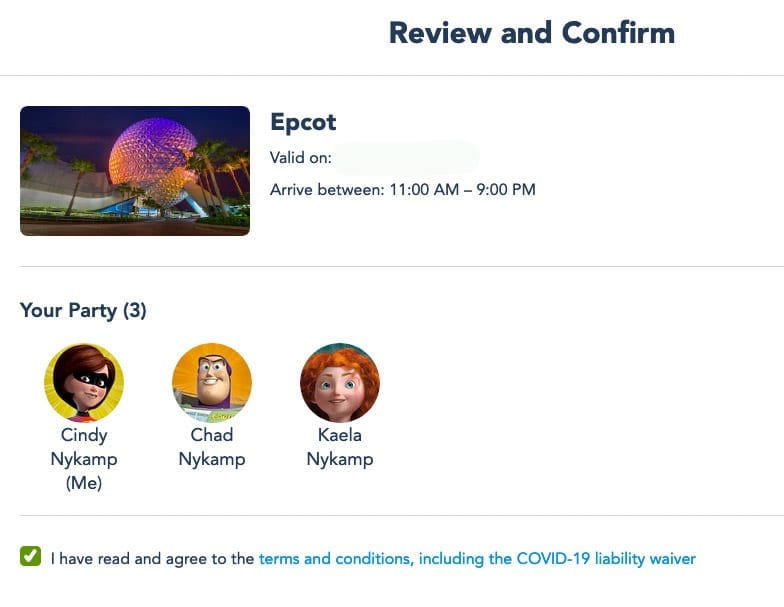
Task: Click the Chad Nykamp name label
Action: (x=212, y=447)
